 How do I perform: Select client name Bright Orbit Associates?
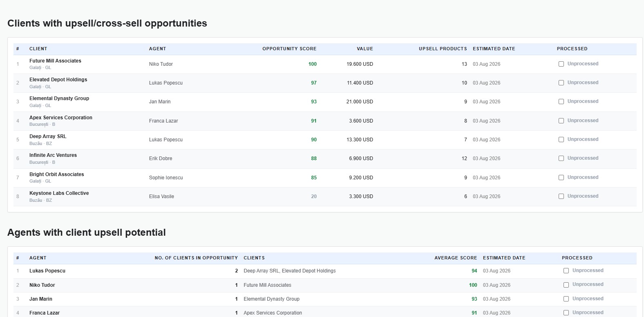pyautogui.click(x=57, y=174)
